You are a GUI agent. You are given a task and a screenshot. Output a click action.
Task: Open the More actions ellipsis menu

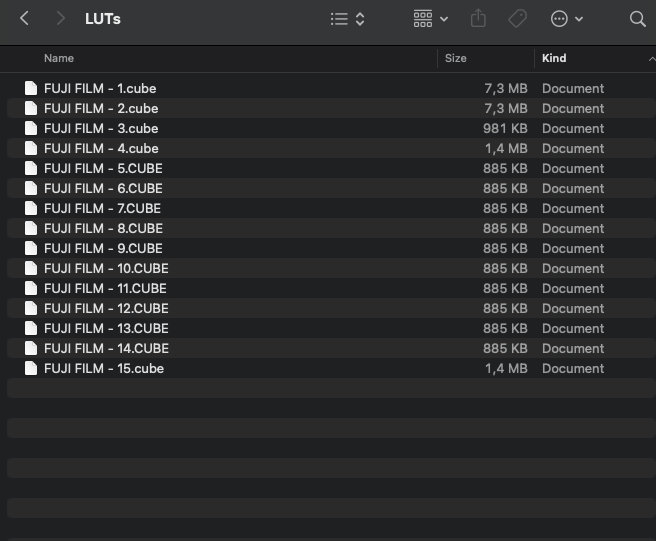coord(566,19)
